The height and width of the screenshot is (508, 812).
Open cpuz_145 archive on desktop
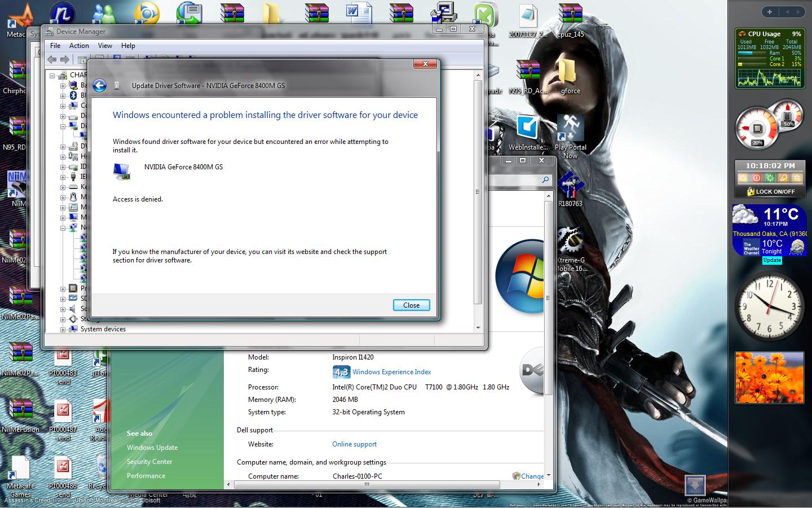click(570, 21)
